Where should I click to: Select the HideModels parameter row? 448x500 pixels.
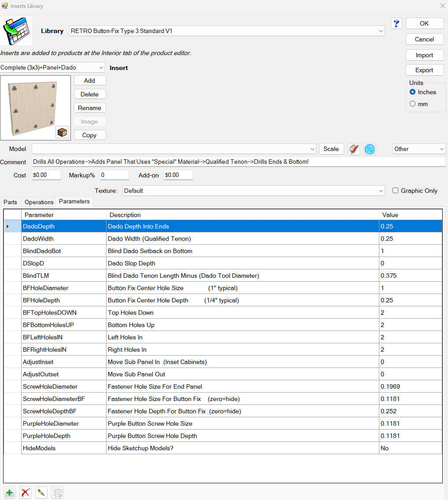click(x=223, y=448)
